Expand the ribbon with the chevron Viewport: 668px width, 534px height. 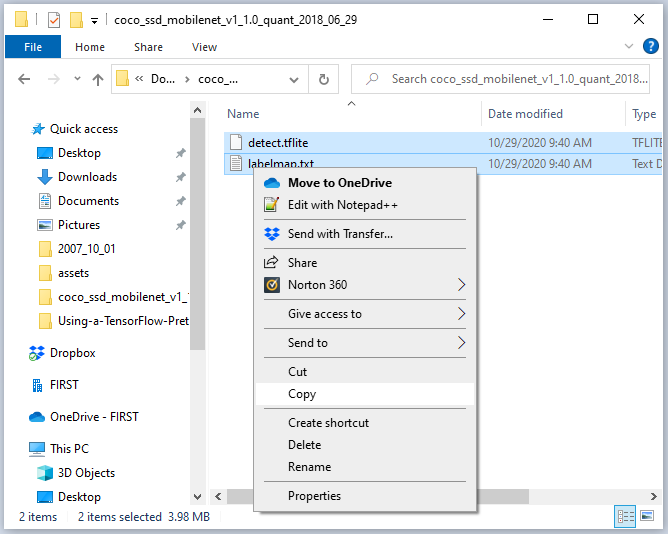629,46
